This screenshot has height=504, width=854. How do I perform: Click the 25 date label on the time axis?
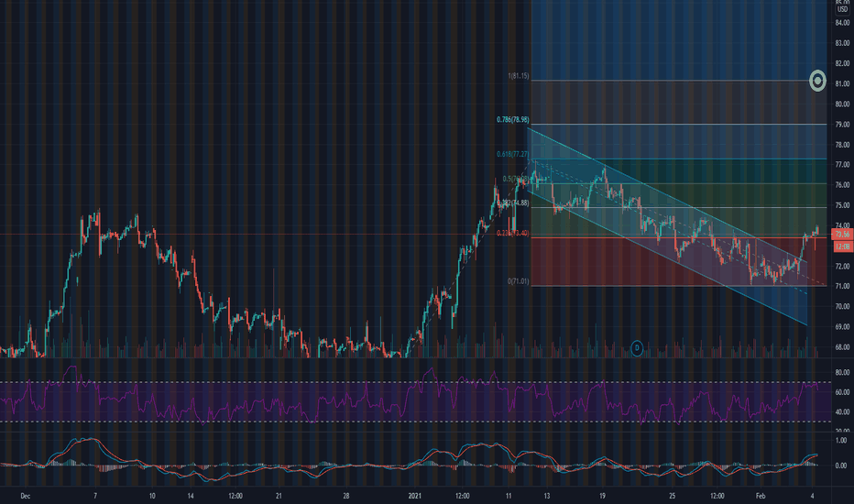(x=672, y=496)
